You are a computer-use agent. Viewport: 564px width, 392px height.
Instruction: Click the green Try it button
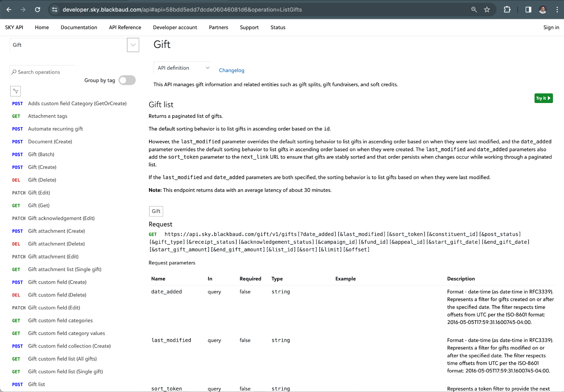coord(544,98)
